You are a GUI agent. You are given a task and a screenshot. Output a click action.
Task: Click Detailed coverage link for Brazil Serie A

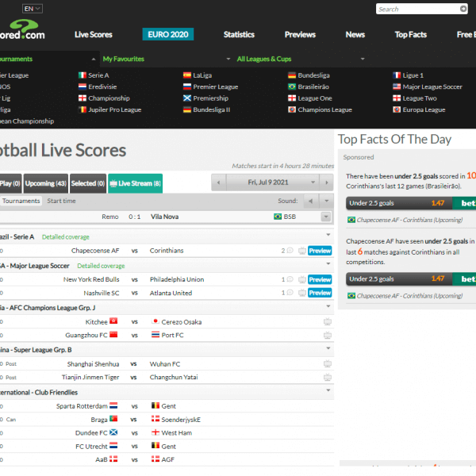pos(66,237)
